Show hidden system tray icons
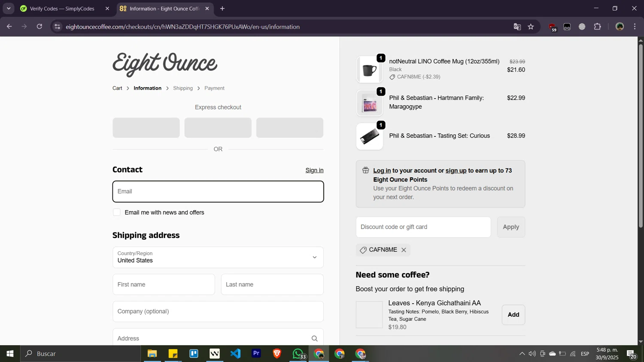644x362 pixels. coord(522,354)
